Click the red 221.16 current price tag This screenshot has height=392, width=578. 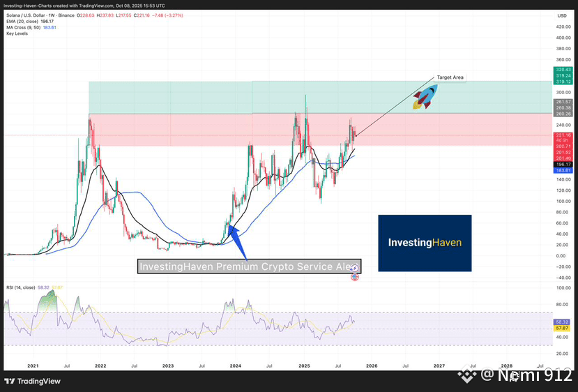[563, 135]
